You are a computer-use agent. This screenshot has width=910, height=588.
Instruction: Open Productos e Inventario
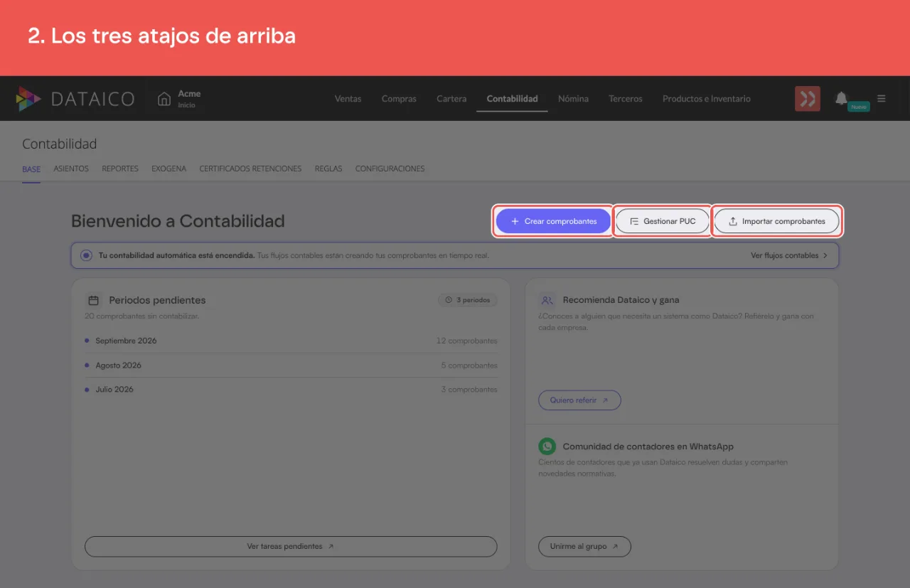pos(707,99)
